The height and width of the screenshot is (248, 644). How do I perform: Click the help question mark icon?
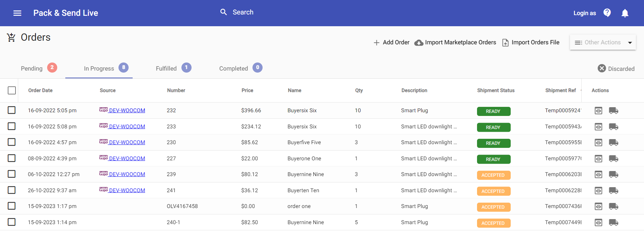(607, 13)
